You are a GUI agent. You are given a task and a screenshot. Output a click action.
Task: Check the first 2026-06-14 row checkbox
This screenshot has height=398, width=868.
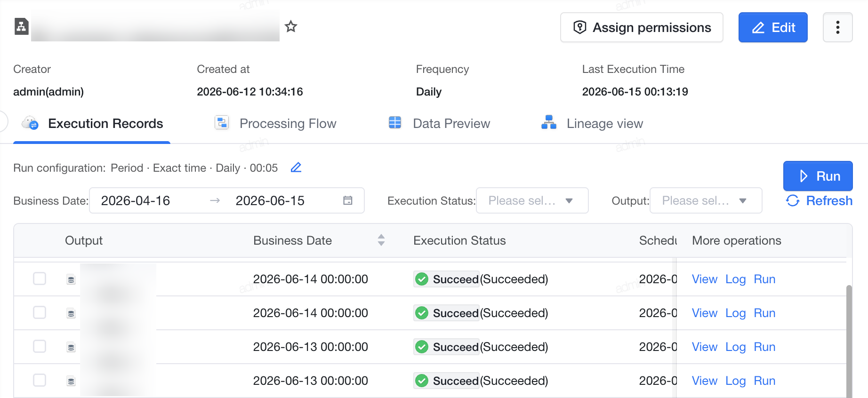coord(40,279)
